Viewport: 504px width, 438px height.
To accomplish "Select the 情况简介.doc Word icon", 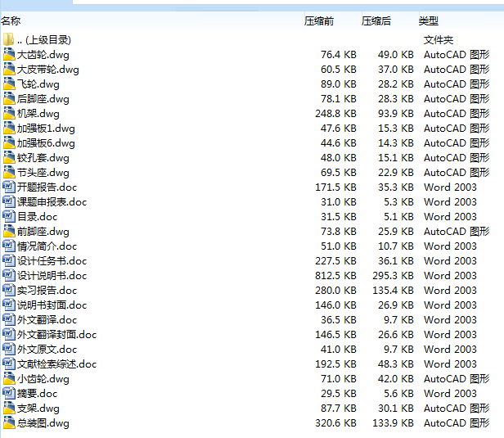I will coord(9,246).
